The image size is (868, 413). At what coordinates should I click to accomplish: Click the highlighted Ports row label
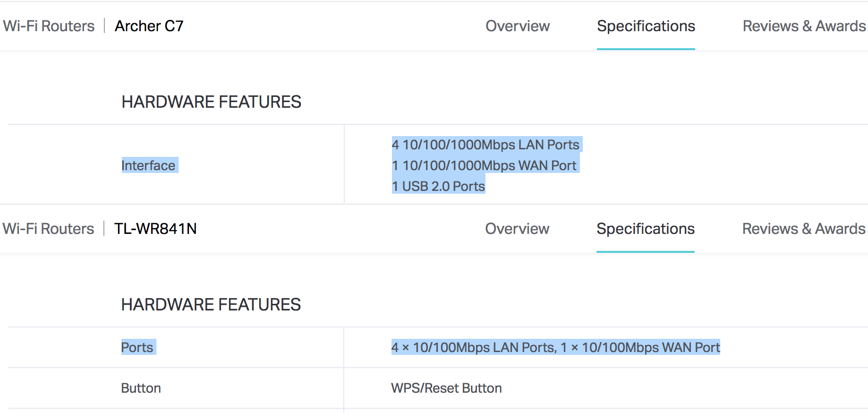(x=137, y=347)
